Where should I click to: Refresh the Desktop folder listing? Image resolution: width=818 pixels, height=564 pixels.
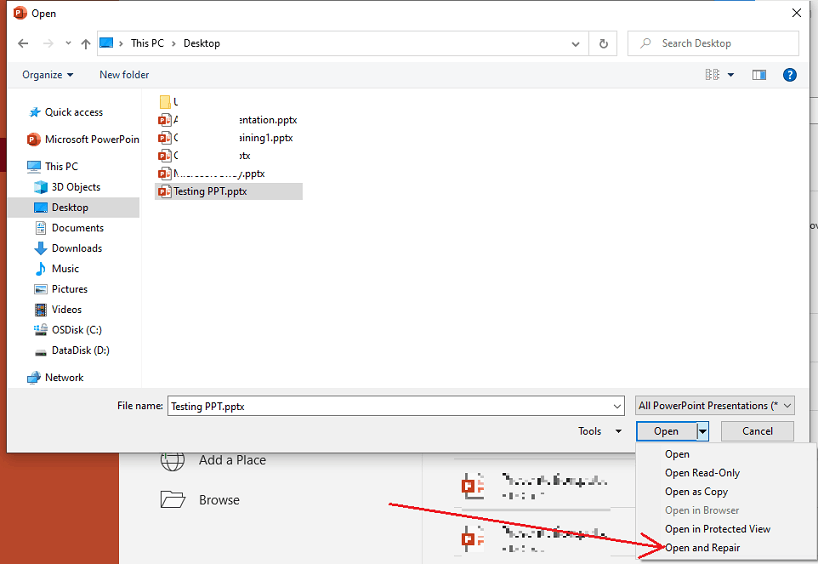(603, 44)
